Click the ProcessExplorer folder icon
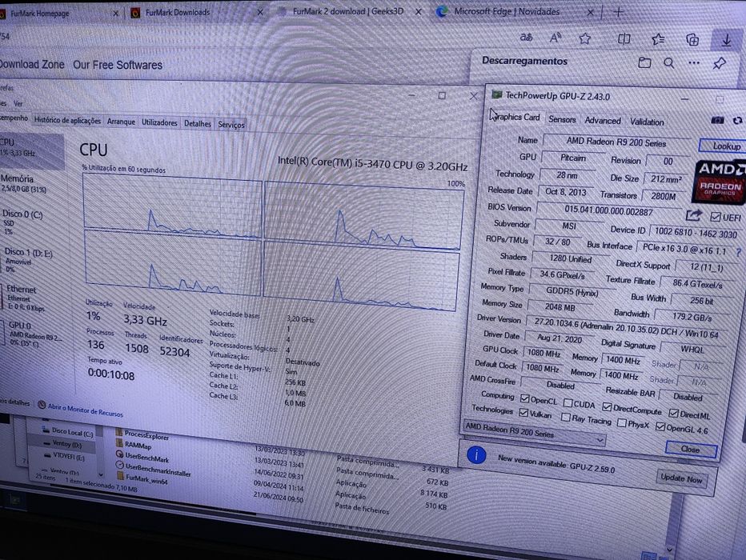 (x=119, y=432)
